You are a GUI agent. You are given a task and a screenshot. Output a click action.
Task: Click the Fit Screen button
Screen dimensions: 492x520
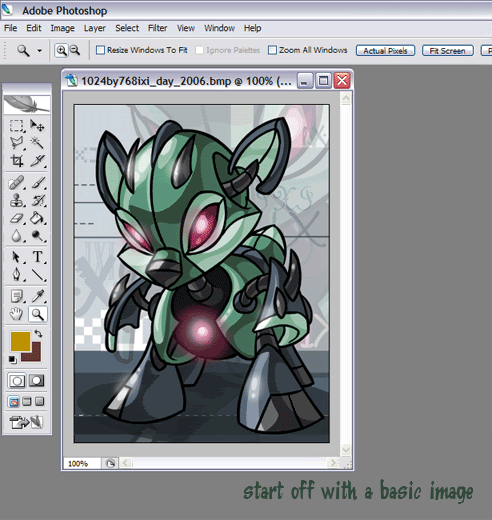tap(448, 51)
